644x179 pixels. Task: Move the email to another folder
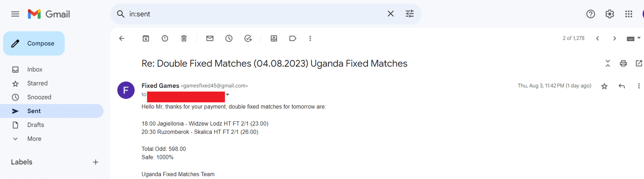[x=274, y=38]
